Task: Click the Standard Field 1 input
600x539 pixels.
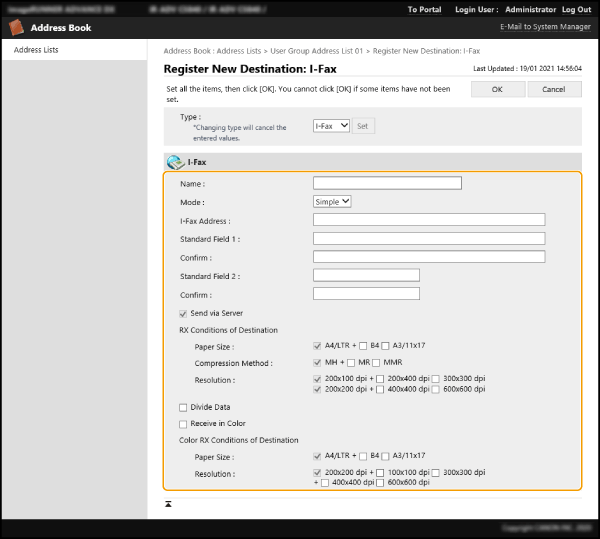Action: point(428,239)
